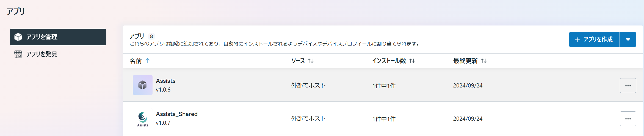Open the more options menu for Assists
The image size is (644, 136).
point(628,86)
